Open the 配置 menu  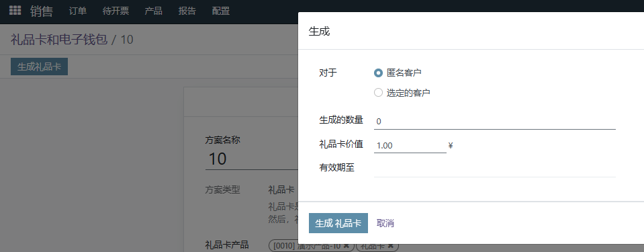tap(220, 11)
